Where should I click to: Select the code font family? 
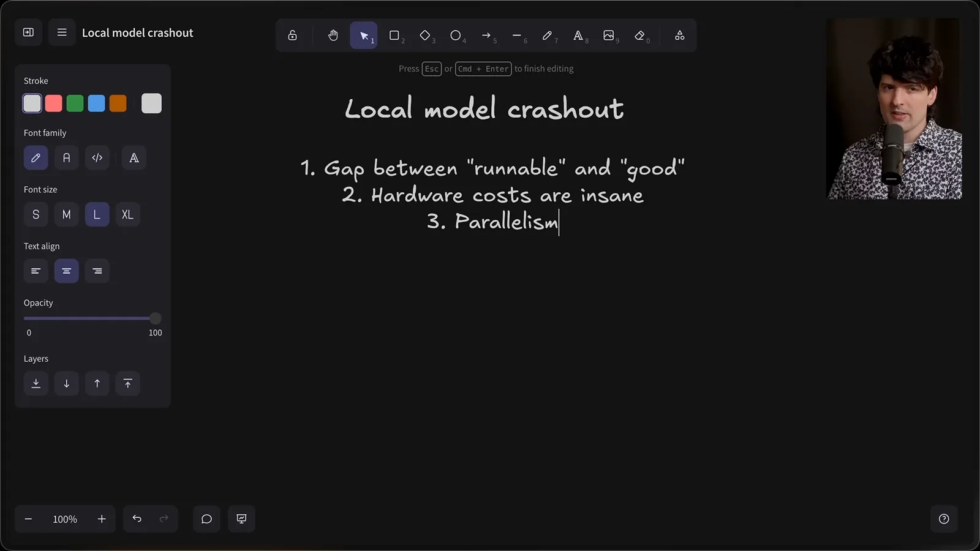click(97, 158)
